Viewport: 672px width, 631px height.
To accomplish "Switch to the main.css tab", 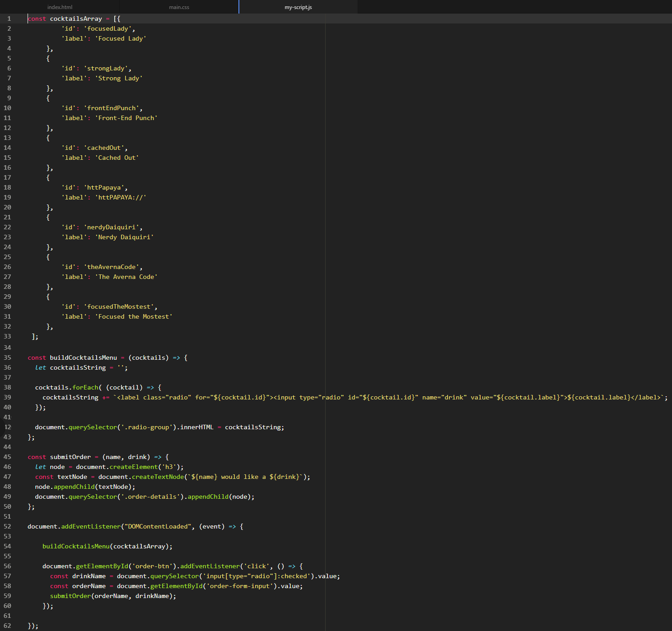I will point(179,7).
